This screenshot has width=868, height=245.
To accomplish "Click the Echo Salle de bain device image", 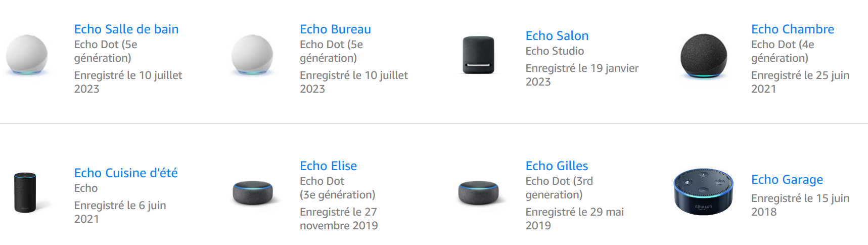I will [27, 56].
